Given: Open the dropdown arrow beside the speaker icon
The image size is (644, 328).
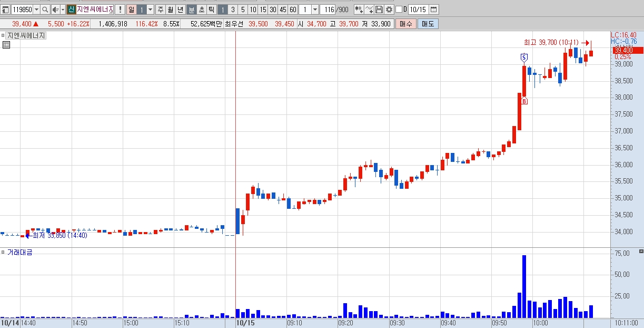Looking at the screenshot, I should (63, 9).
